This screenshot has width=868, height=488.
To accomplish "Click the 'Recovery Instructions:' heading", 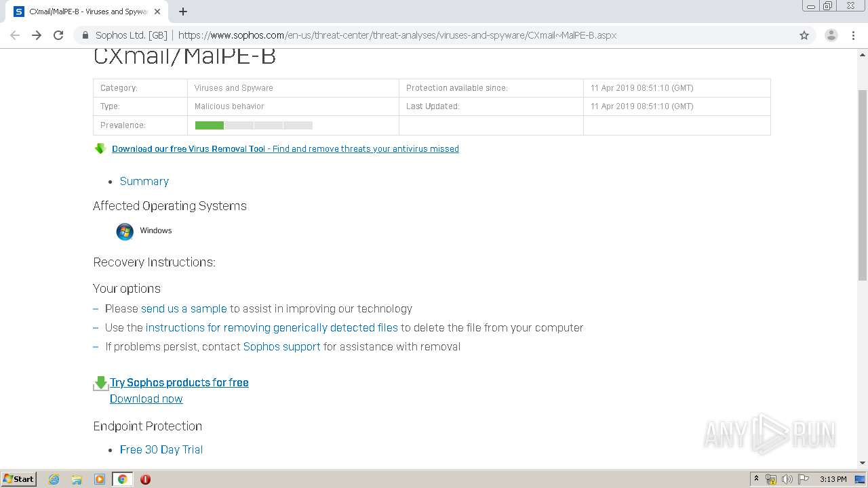I will click(x=154, y=262).
